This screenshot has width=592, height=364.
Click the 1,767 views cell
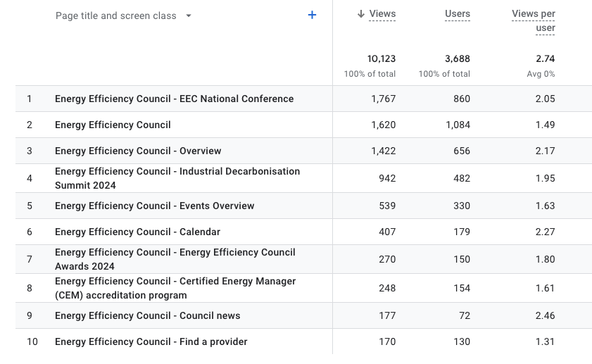(x=384, y=99)
